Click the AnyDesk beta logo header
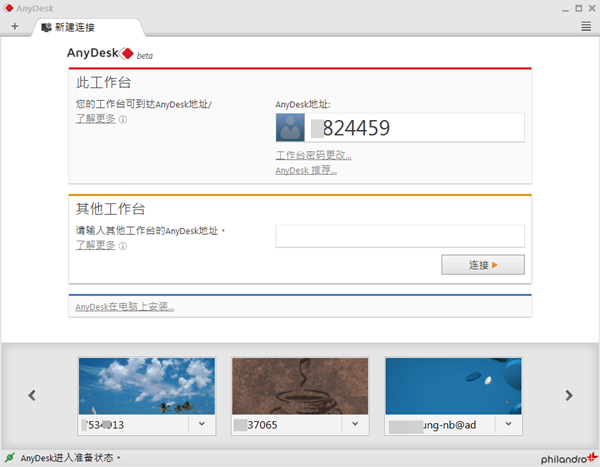This screenshot has width=600, height=467. click(x=110, y=54)
